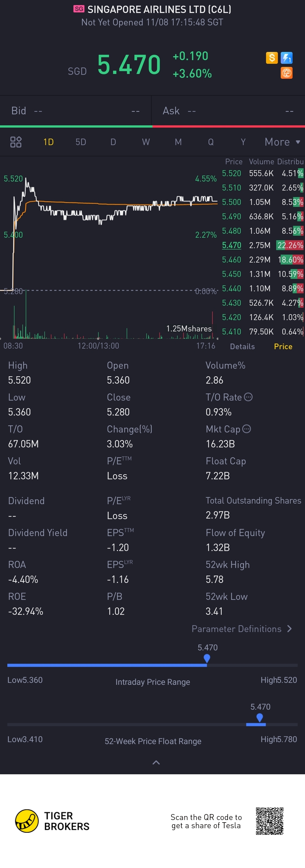Tap the ROE value -32.94%

coord(26,611)
